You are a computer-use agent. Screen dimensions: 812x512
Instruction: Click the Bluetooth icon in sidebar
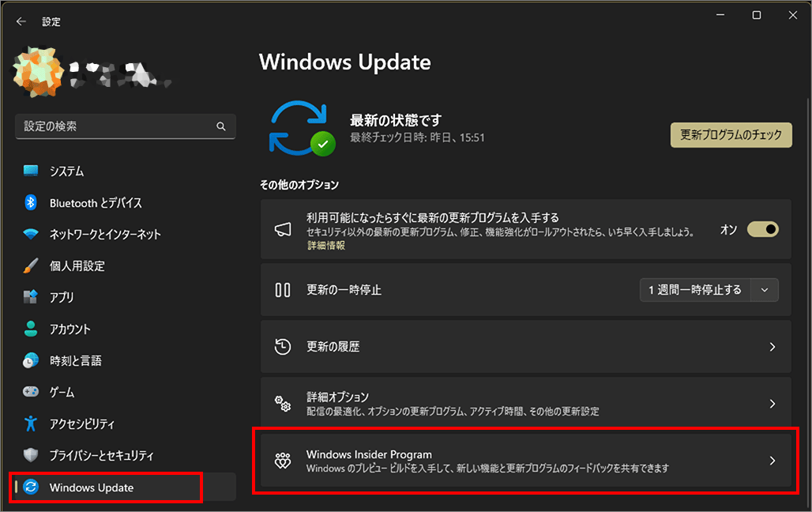(x=31, y=202)
